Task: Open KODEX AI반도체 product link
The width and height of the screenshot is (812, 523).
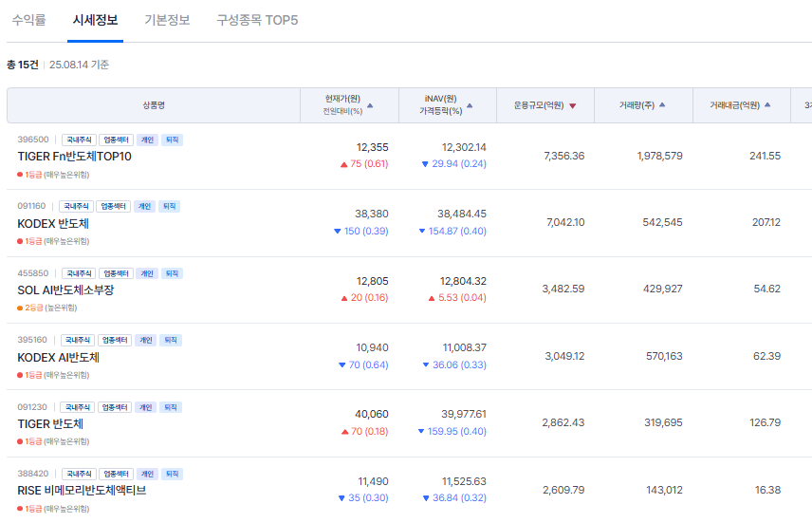Action: pos(59,357)
